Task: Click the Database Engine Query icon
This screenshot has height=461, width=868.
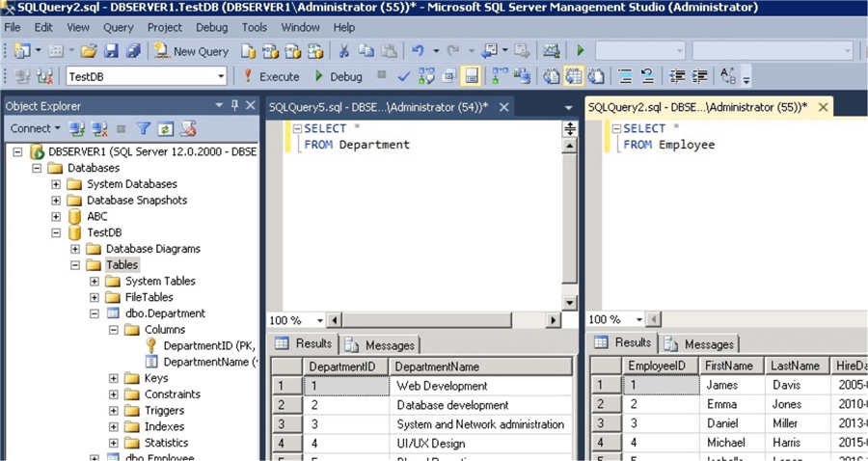Action: [x=249, y=51]
